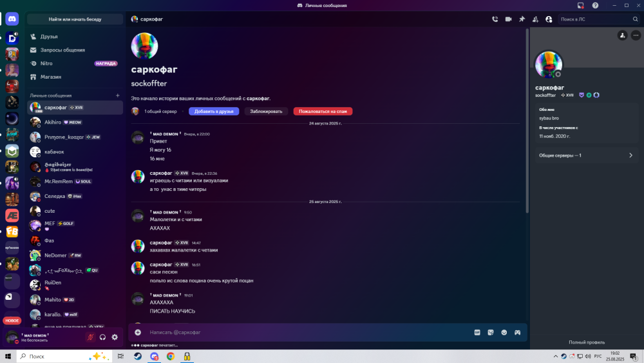The height and width of the screenshot is (363, 644).
Task: Open the server below the Discord home icon
Action: [12, 38]
